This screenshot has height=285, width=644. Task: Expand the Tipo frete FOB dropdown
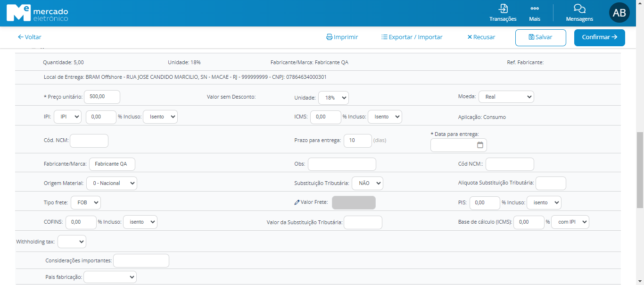tap(85, 202)
